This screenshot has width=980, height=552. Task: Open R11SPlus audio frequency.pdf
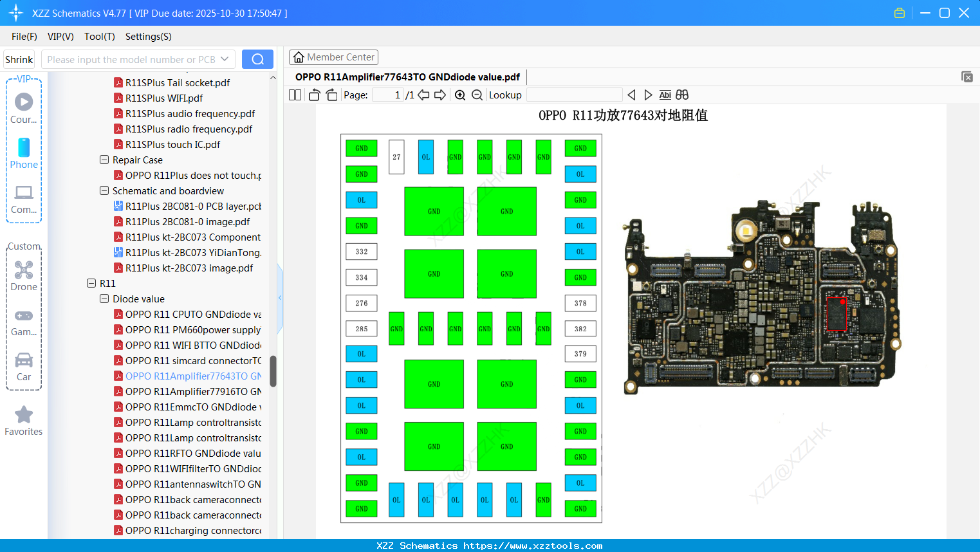click(x=190, y=113)
